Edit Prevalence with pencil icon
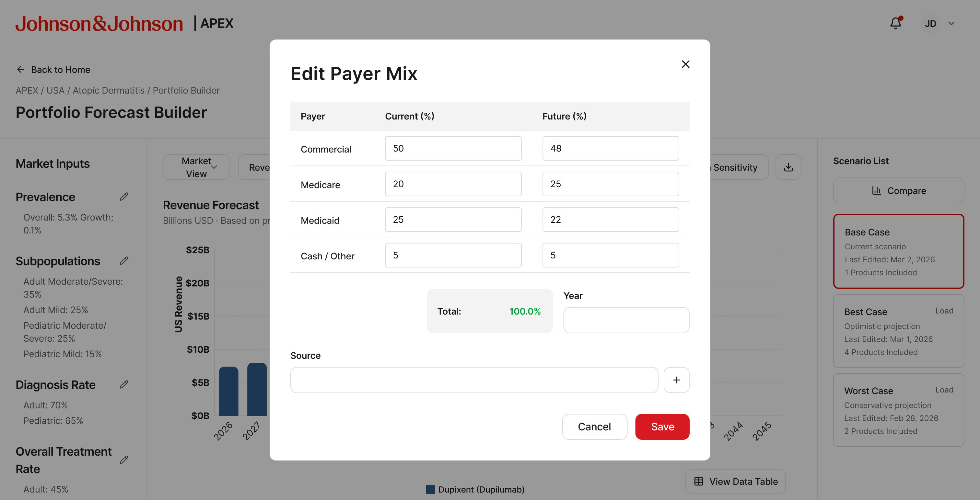Screen dimensions: 980x500 (124, 197)
